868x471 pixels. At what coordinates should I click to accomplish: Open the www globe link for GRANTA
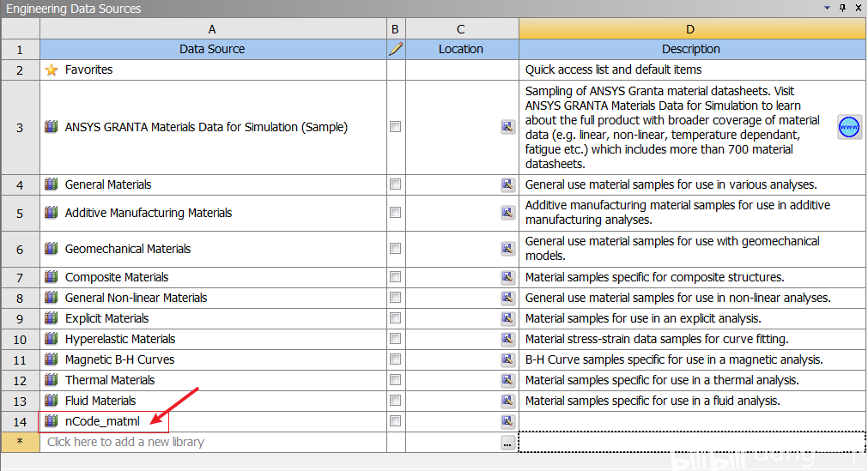click(848, 127)
